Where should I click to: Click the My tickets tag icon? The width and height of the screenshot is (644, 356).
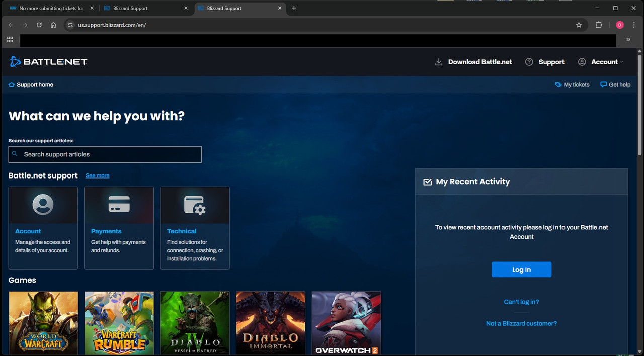tap(558, 85)
